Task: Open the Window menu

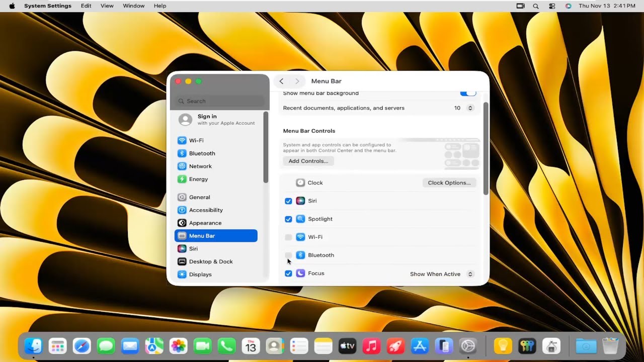Action: 134,6
